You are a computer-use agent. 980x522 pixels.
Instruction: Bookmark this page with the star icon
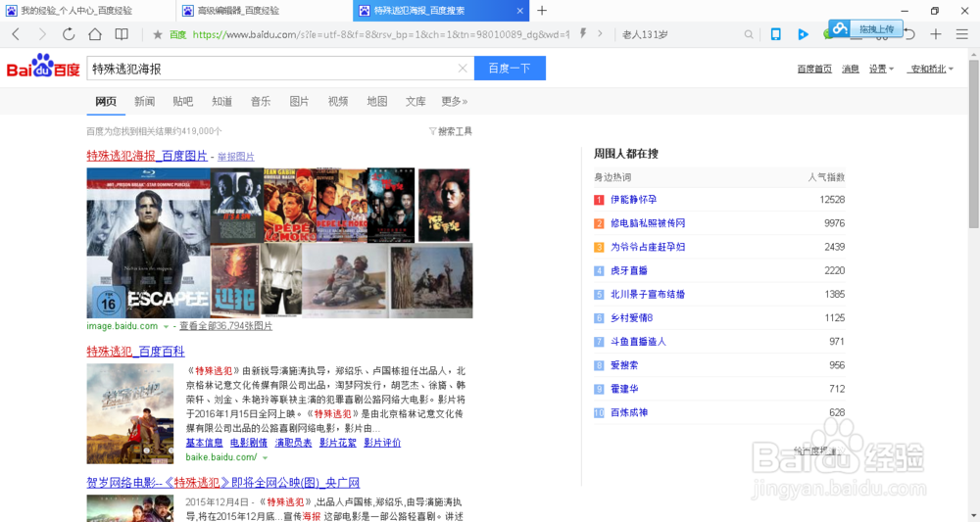[158, 34]
